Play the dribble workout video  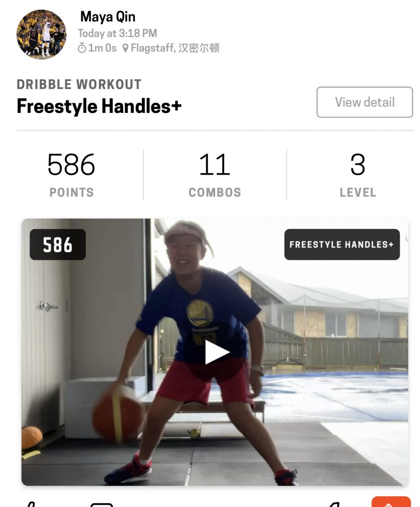pos(216,352)
